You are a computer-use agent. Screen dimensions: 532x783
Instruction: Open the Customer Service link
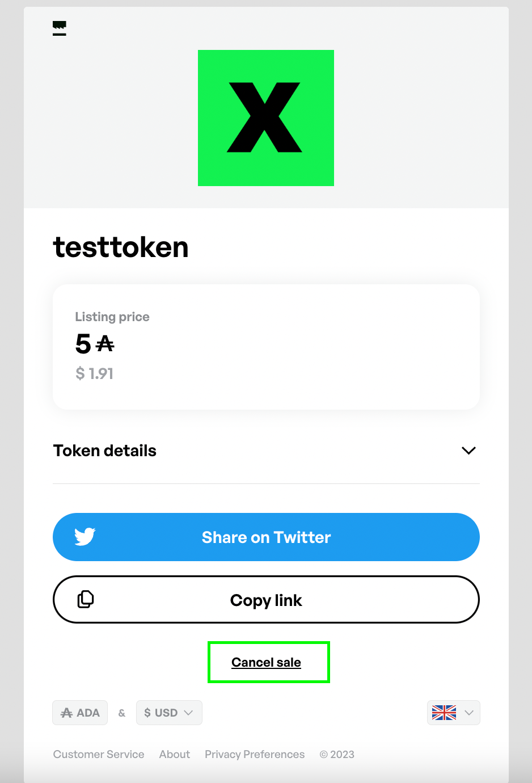click(x=99, y=754)
